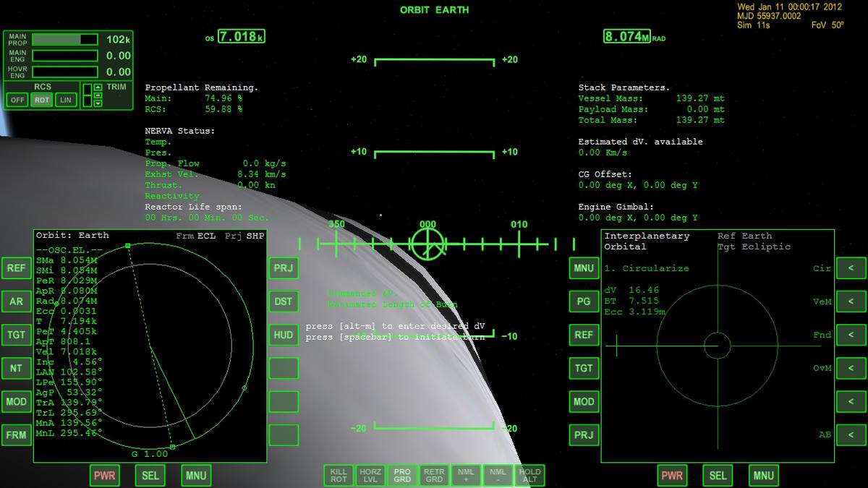
Task: Engage the KILL ROT autopilot
Action: click(x=339, y=475)
